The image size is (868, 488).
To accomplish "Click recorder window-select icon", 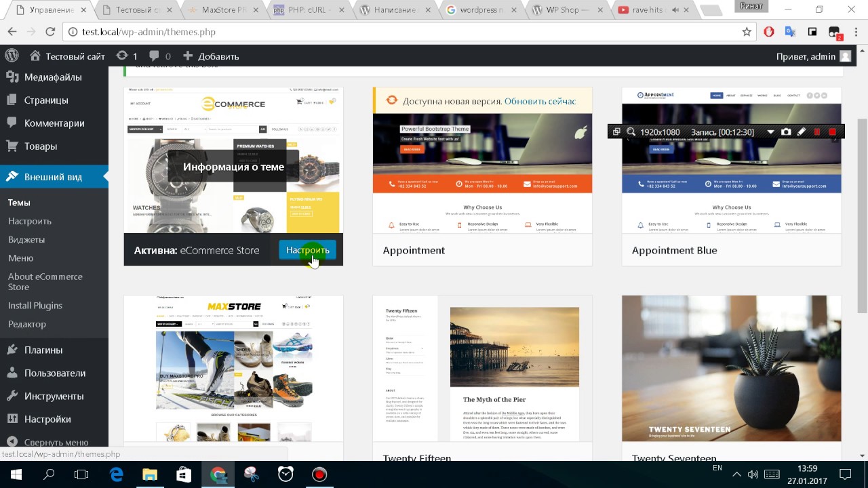I will pos(616,132).
